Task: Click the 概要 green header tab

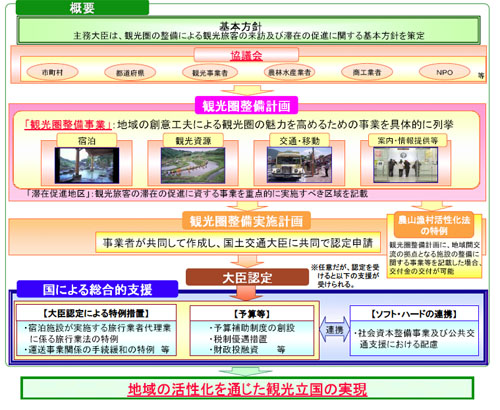Action: point(82,7)
